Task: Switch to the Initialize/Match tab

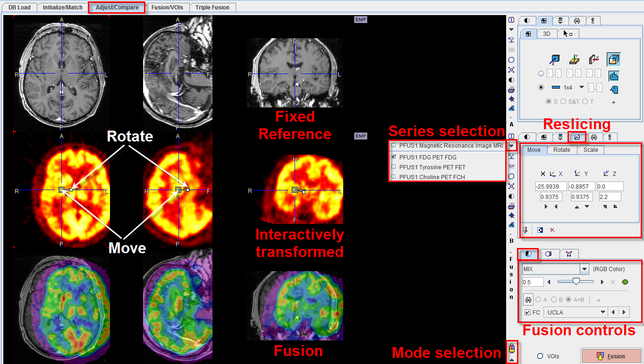Action: [63, 8]
